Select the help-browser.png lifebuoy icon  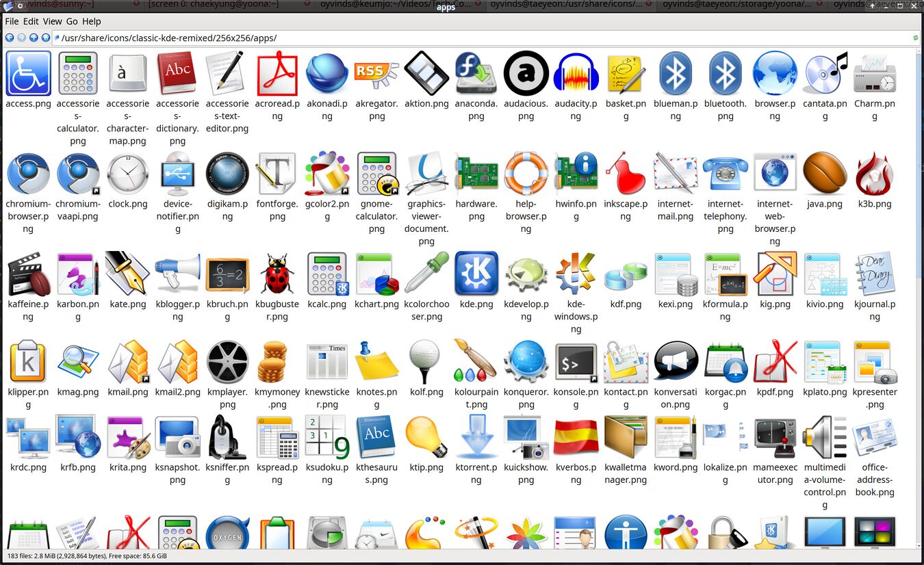click(x=526, y=174)
